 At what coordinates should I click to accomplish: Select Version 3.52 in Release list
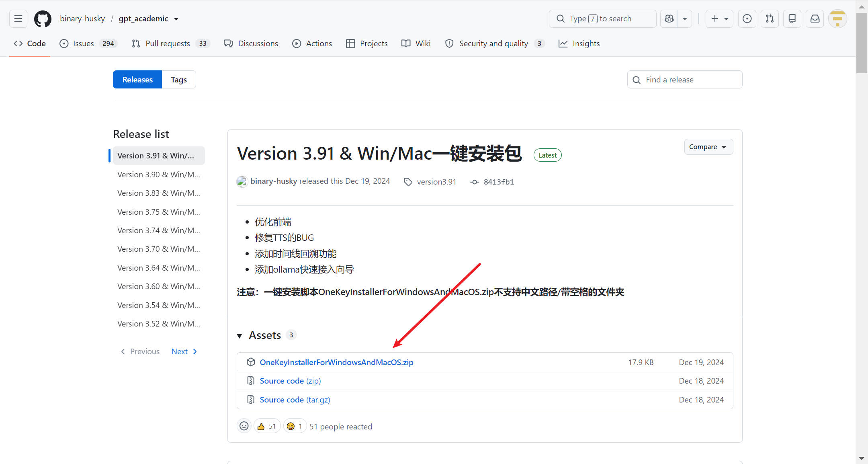(x=159, y=324)
